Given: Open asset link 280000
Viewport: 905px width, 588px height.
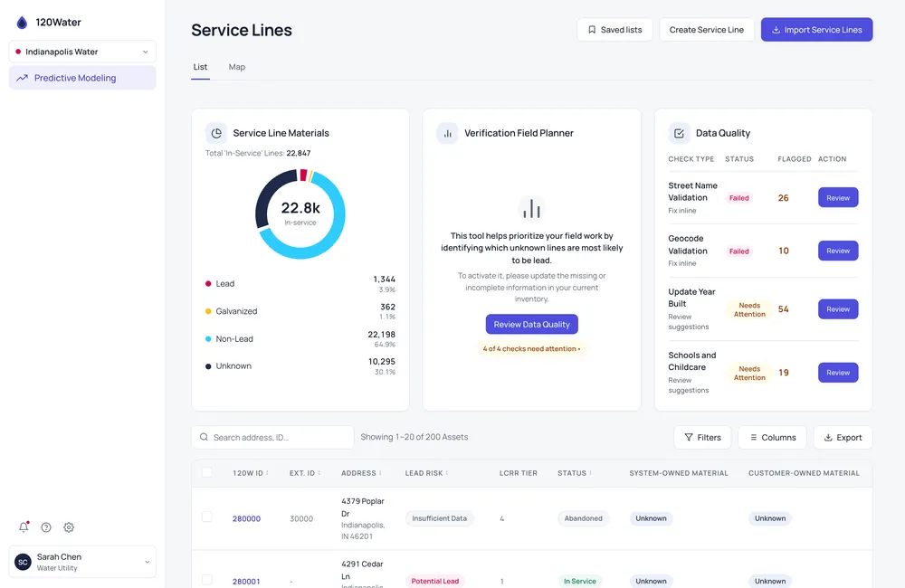Looking at the screenshot, I should (246, 518).
